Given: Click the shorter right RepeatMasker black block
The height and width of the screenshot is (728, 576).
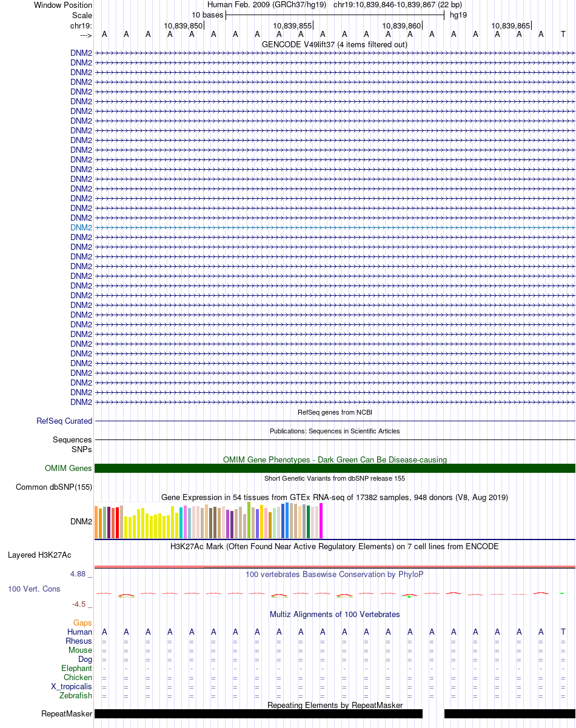Looking at the screenshot, I should tap(510, 713).
